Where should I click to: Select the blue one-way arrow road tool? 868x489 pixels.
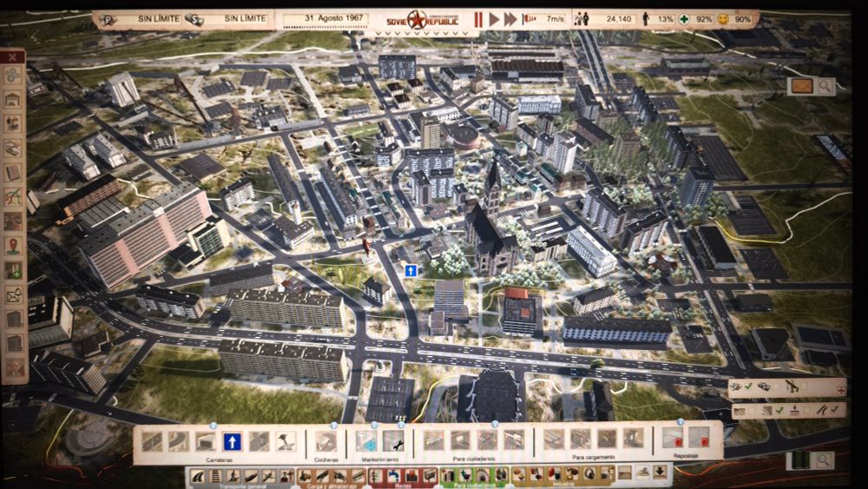pyautogui.click(x=233, y=442)
